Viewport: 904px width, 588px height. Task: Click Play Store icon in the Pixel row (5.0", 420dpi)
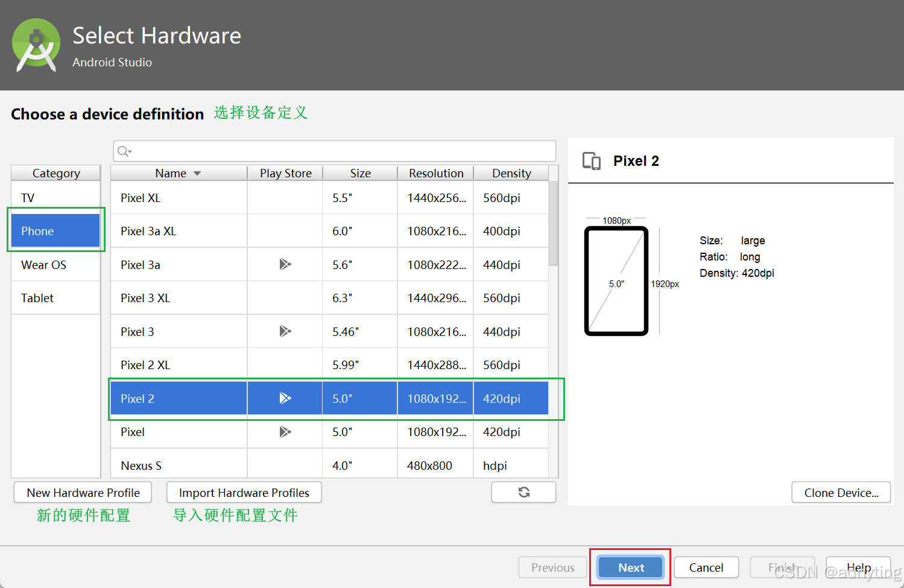[x=285, y=432]
